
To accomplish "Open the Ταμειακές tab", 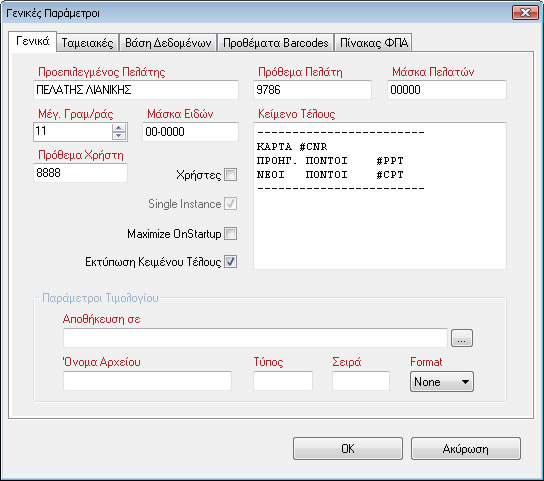I will [x=87, y=43].
